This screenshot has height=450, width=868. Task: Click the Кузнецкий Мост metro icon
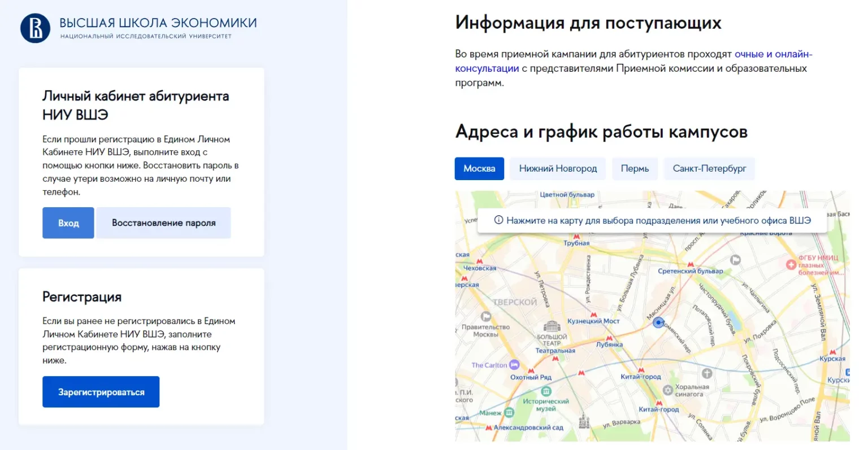click(593, 314)
